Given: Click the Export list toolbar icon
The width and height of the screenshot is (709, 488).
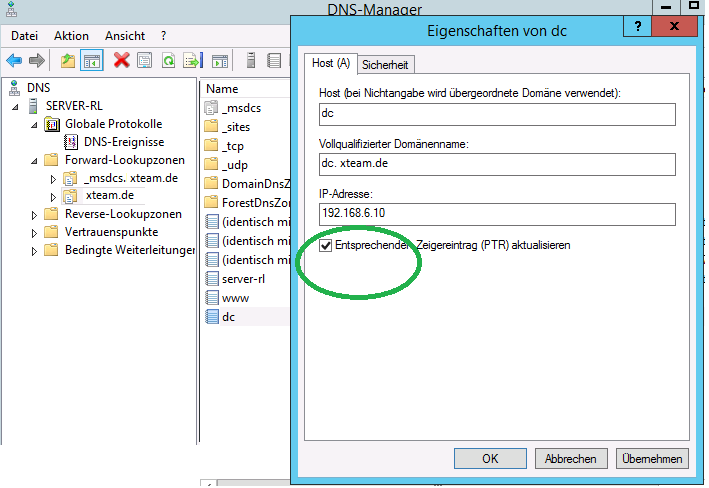Looking at the screenshot, I should [x=192, y=61].
